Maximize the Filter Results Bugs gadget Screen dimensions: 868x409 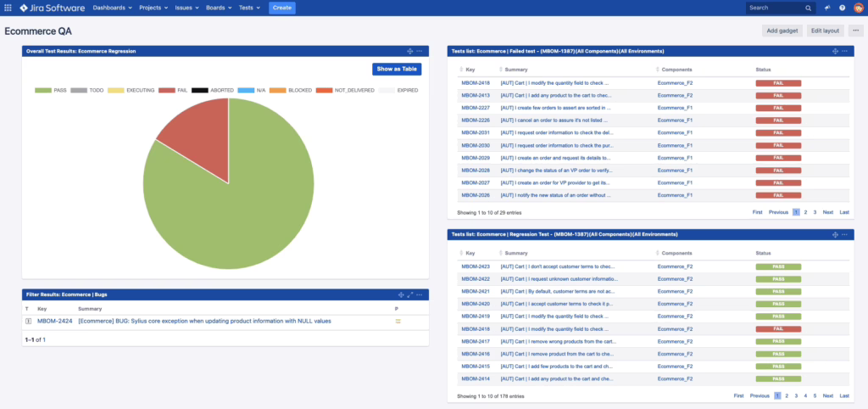point(410,294)
